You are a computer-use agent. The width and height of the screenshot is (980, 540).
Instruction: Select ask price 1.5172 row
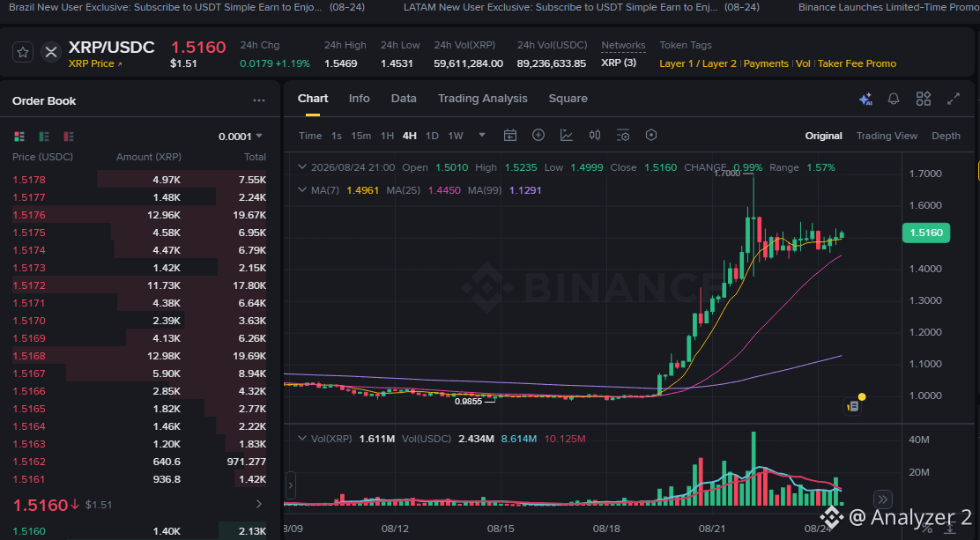point(139,285)
